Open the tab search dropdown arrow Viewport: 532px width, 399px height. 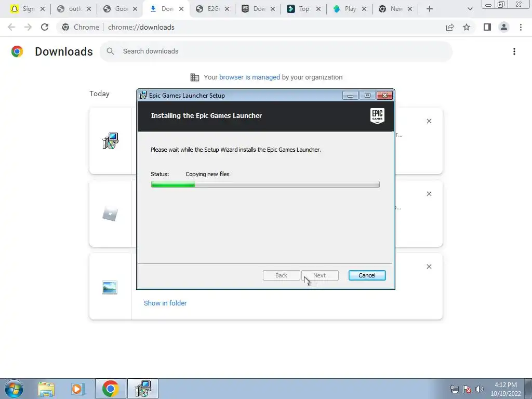(470, 9)
